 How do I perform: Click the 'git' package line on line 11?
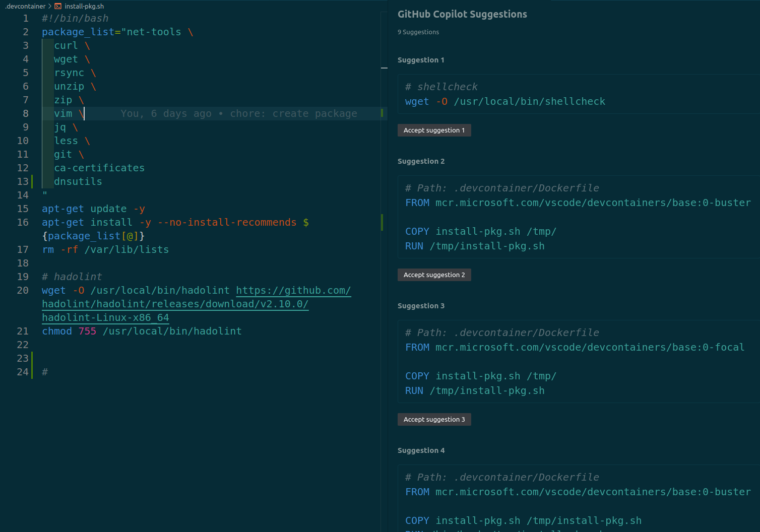coord(69,154)
